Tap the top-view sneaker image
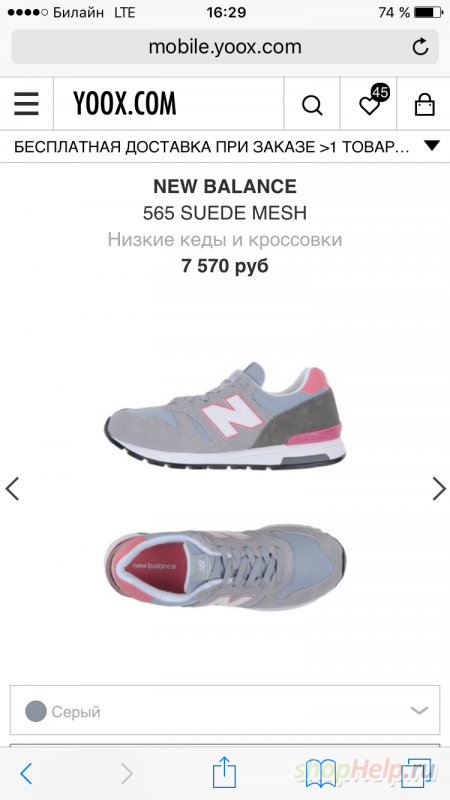The height and width of the screenshot is (800, 450). (225, 567)
